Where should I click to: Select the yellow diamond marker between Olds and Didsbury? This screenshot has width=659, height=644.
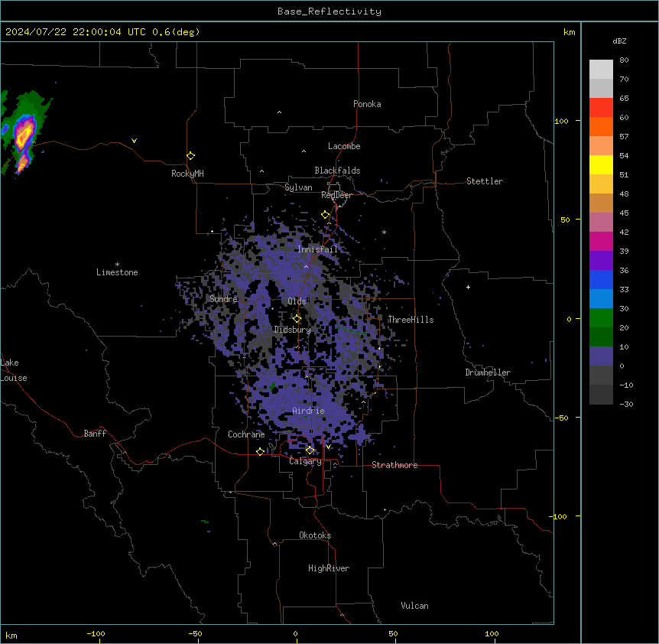[297, 319]
